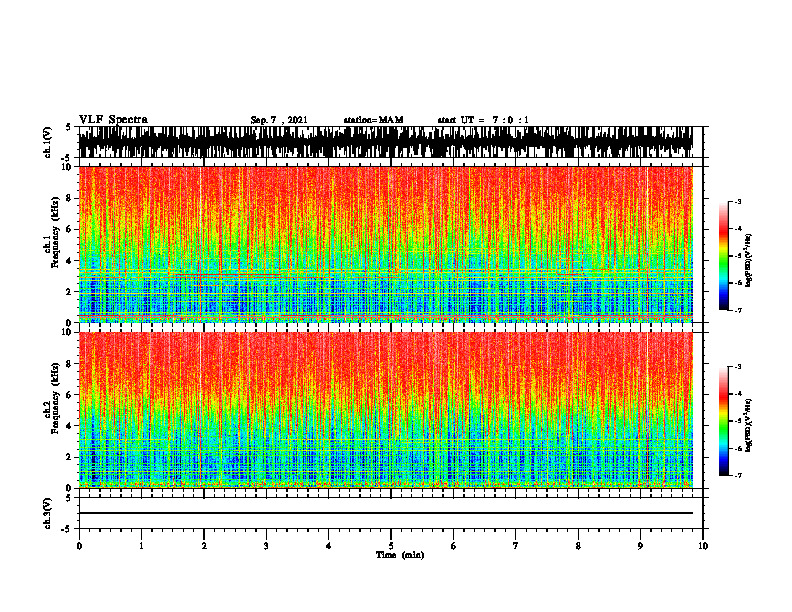Click the 'start UT = 7 : 0 : 1' label
This screenshot has height=612, width=792.
click(483, 120)
